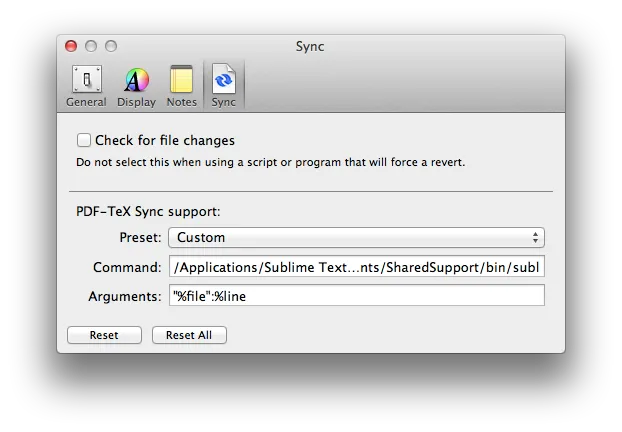The height and width of the screenshot is (432, 622).
Task: Click into the Command path field
Action: coord(357,268)
